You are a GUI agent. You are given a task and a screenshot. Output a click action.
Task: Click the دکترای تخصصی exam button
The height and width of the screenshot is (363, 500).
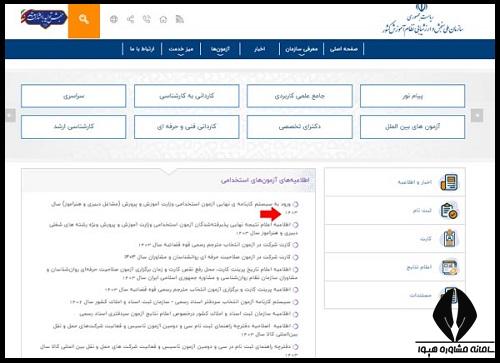tap(299, 127)
